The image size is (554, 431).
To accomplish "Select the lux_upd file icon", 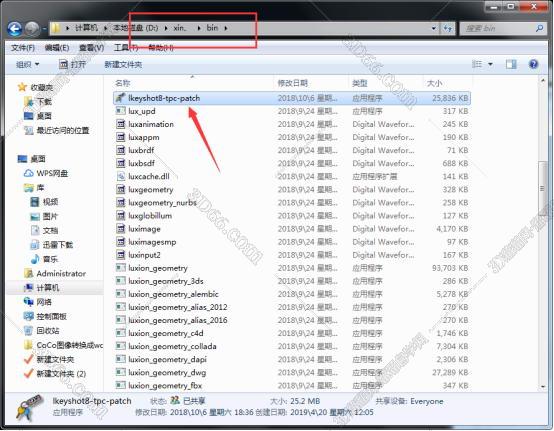I will click(121, 111).
